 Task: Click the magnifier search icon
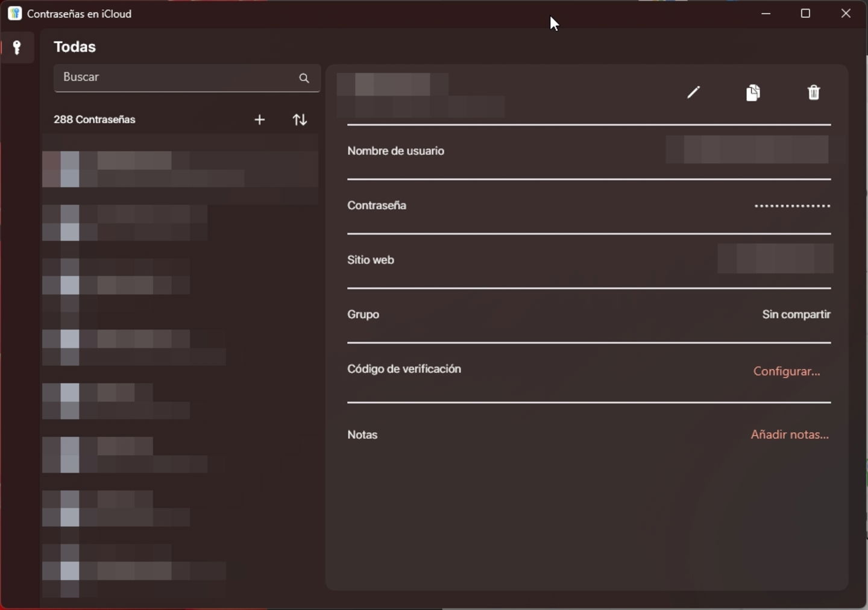coord(304,78)
